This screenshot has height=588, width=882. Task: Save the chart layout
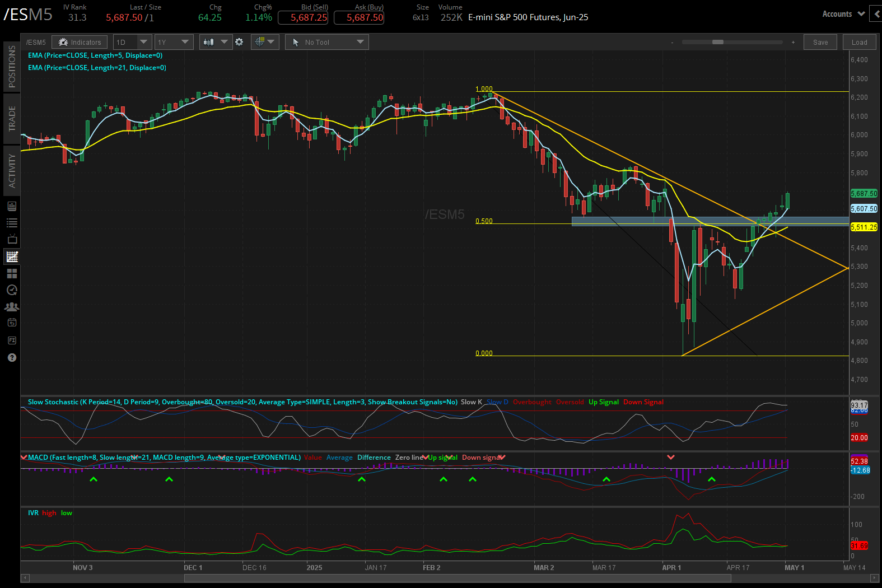[x=820, y=42]
